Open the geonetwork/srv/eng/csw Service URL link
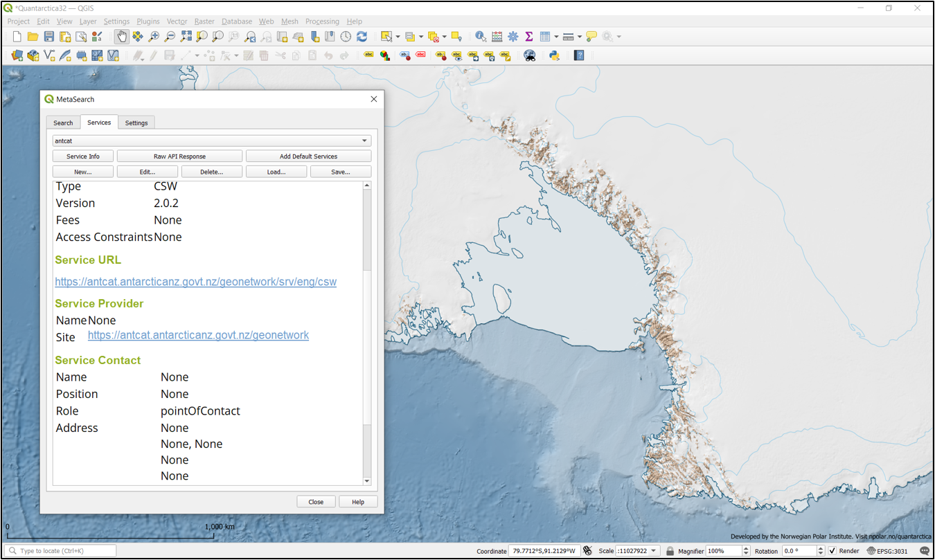The height and width of the screenshot is (560, 935). (196, 282)
